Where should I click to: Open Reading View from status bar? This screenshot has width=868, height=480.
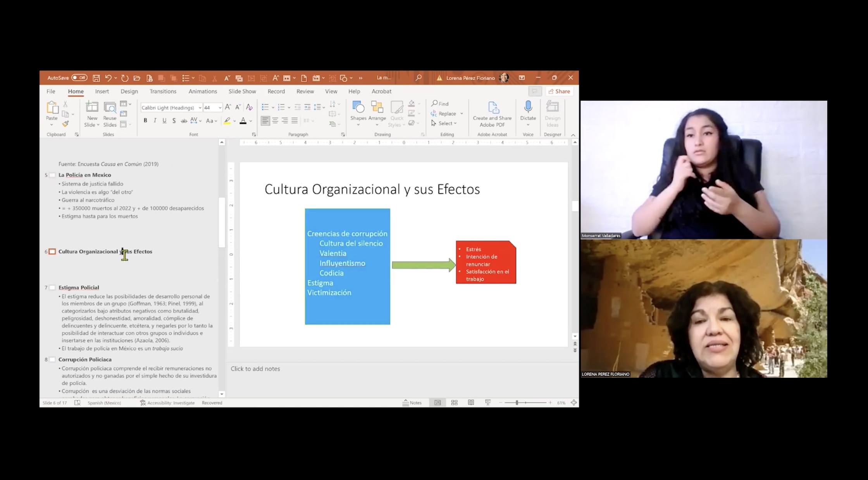471,403
